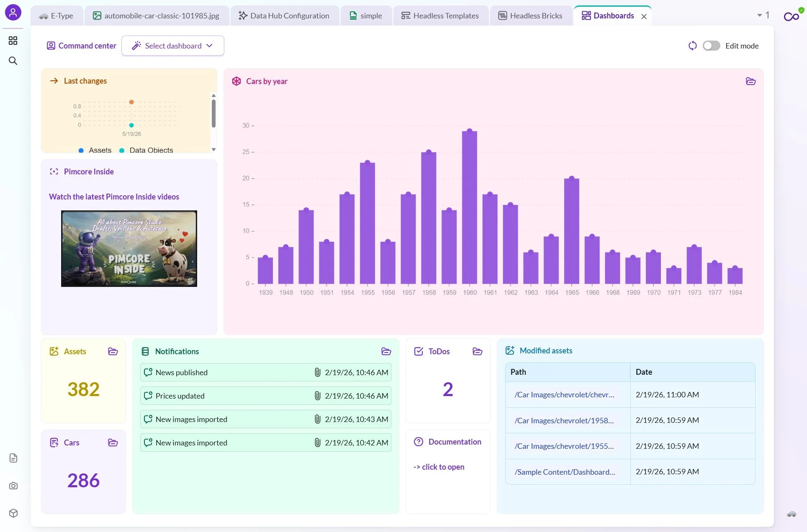
Task: Open attachment icon on Prices updated notification
Action: [317, 396]
